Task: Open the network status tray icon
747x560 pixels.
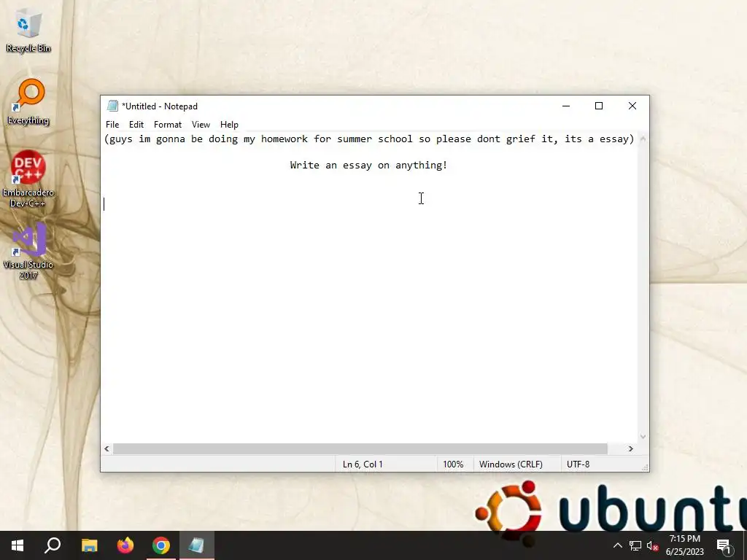Action: [635, 545]
